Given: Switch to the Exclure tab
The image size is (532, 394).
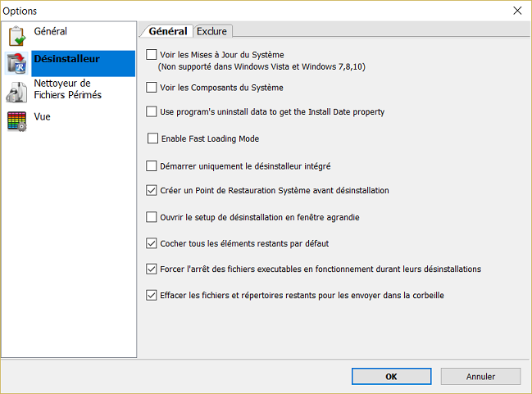Looking at the screenshot, I should 212,31.
